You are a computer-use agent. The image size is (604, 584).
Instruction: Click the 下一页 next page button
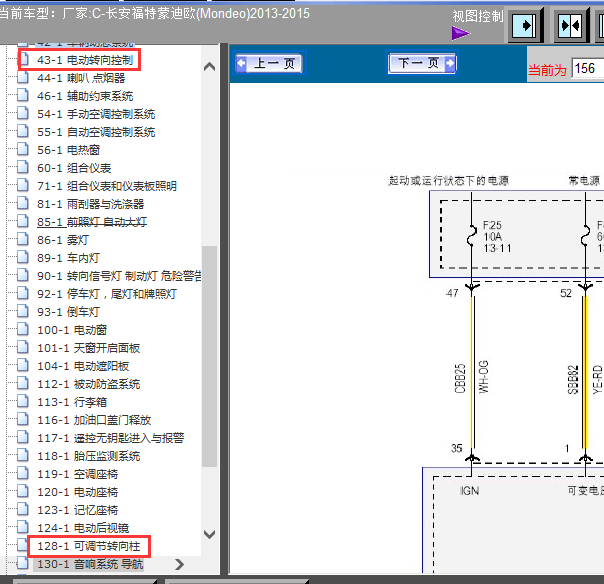pos(422,63)
